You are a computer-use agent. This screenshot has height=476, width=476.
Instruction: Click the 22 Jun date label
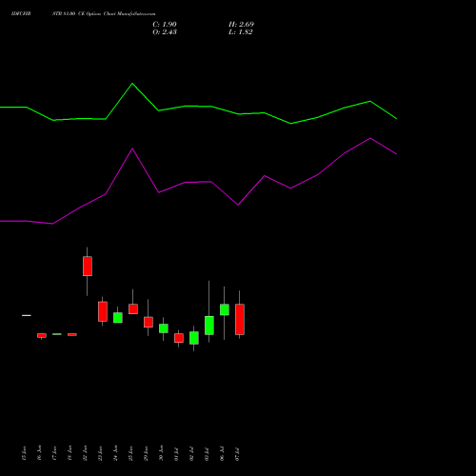85,453
